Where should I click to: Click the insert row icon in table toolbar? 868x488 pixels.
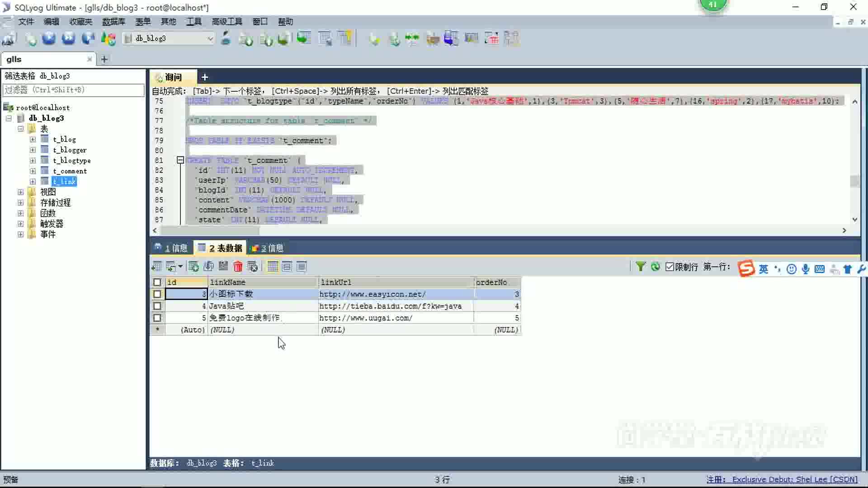tap(194, 266)
